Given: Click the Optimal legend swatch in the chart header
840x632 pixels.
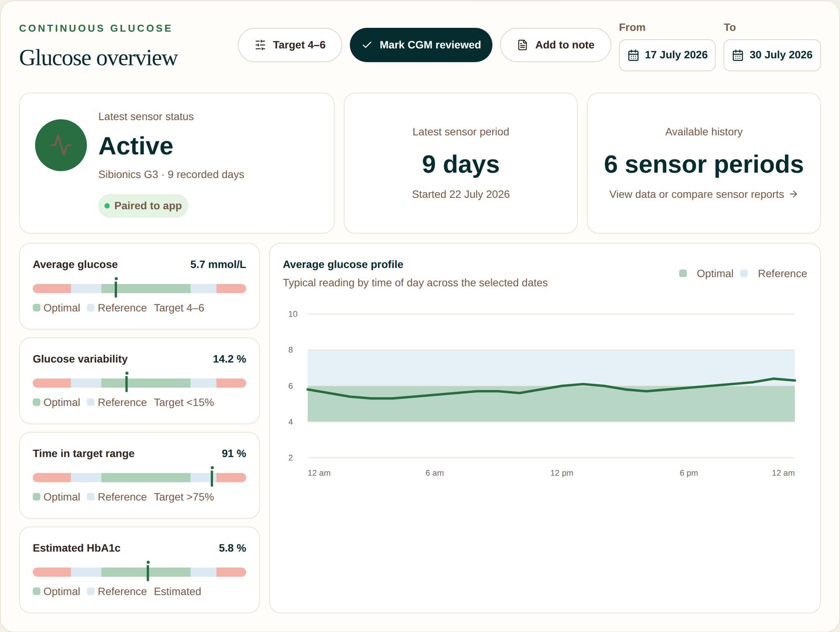Looking at the screenshot, I should click(x=683, y=273).
